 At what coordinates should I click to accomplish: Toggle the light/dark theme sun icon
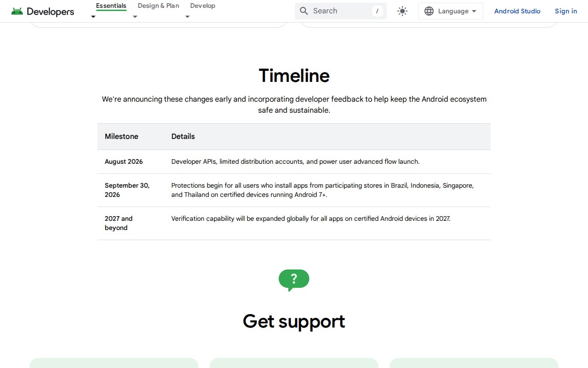402,11
